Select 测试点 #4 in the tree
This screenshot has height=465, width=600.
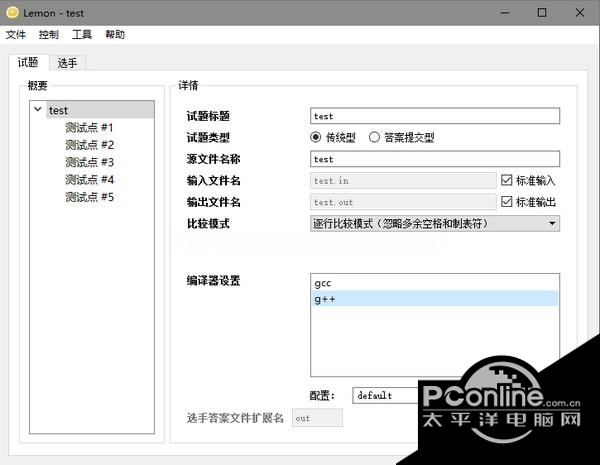click(x=90, y=180)
